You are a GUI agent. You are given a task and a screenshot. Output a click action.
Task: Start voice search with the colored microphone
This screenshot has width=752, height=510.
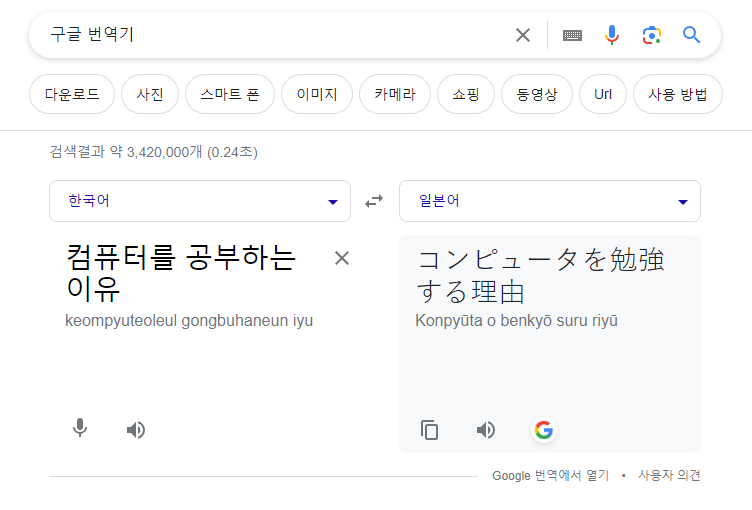point(611,35)
